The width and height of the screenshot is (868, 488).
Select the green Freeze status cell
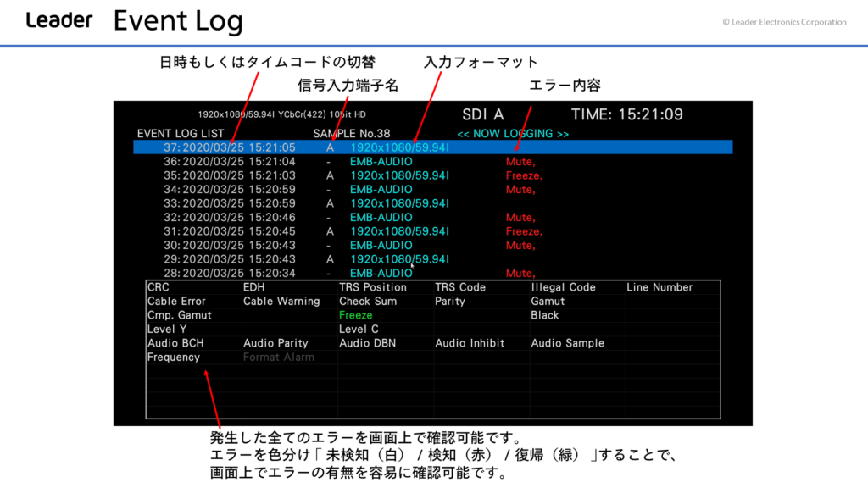[x=356, y=315]
